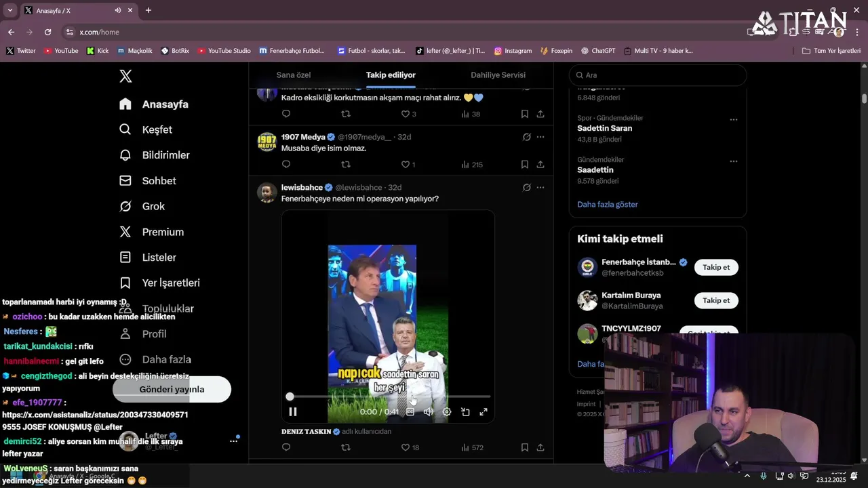This screenshot has width=868, height=488.
Task: Open the tab search dropdown
Action: (x=9, y=10)
